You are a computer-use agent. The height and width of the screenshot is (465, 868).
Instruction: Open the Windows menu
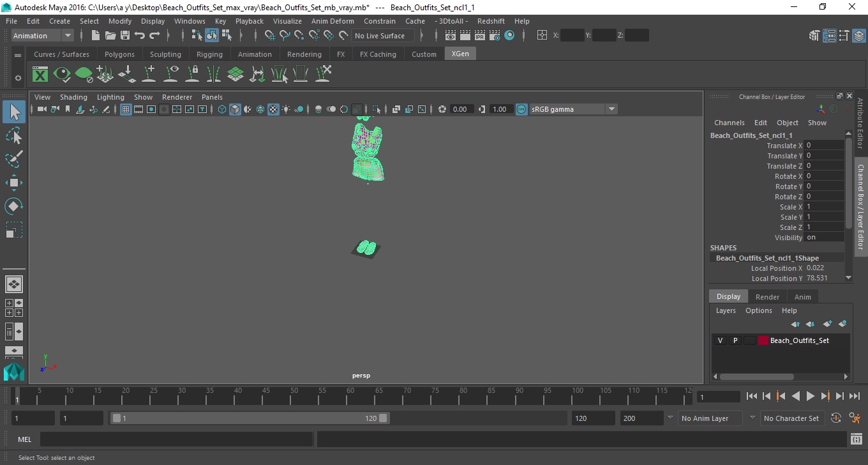pyautogui.click(x=190, y=21)
